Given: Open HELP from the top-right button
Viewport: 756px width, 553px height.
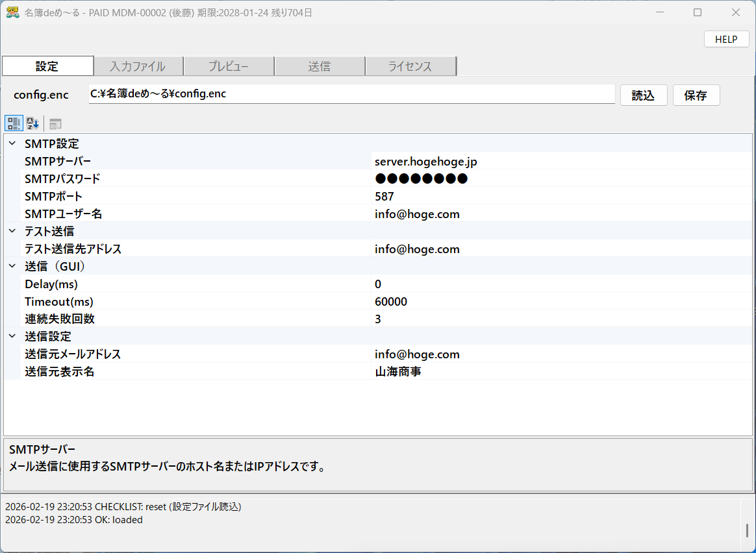Looking at the screenshot, I should click(x=726, y=39).
